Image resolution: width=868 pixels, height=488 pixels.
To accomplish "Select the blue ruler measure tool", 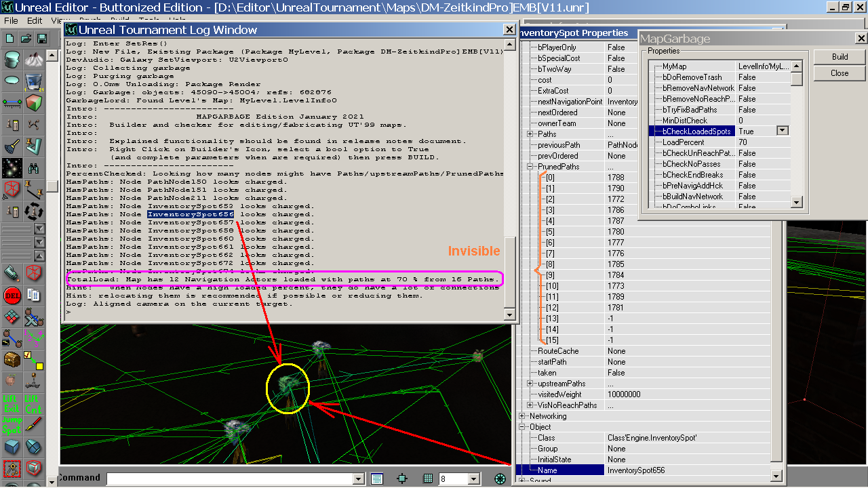I will 12,102.
